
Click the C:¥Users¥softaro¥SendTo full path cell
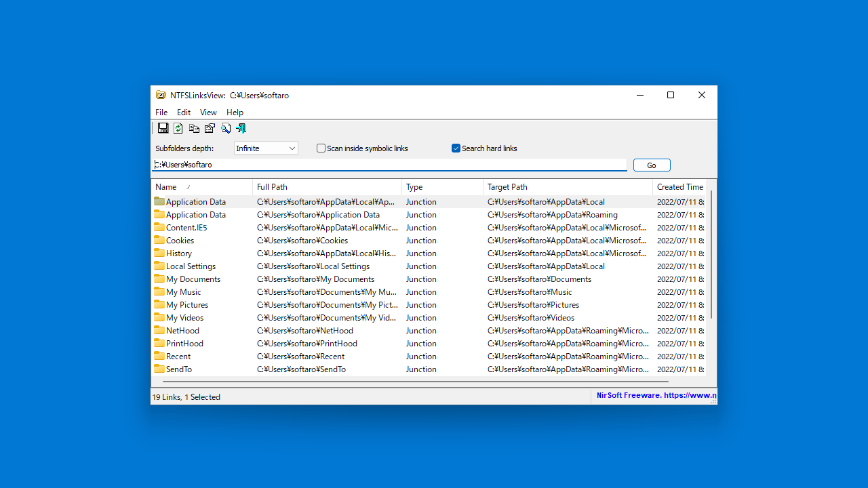(301, 369)
